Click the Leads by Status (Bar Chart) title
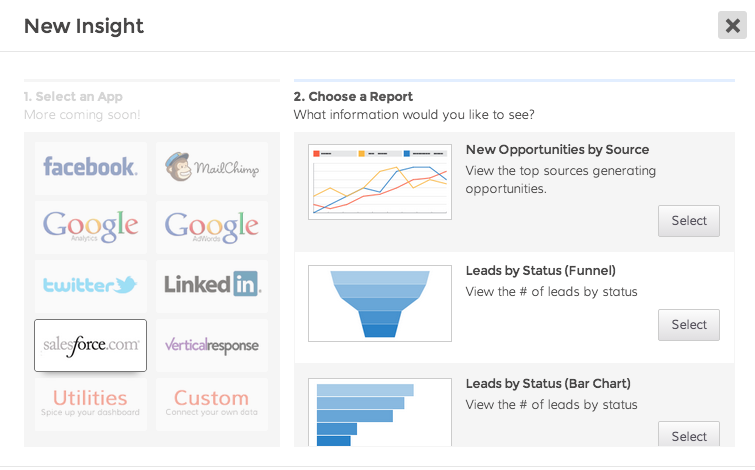Viewport: 755px width, 470px height. click(x=548, y=383)
